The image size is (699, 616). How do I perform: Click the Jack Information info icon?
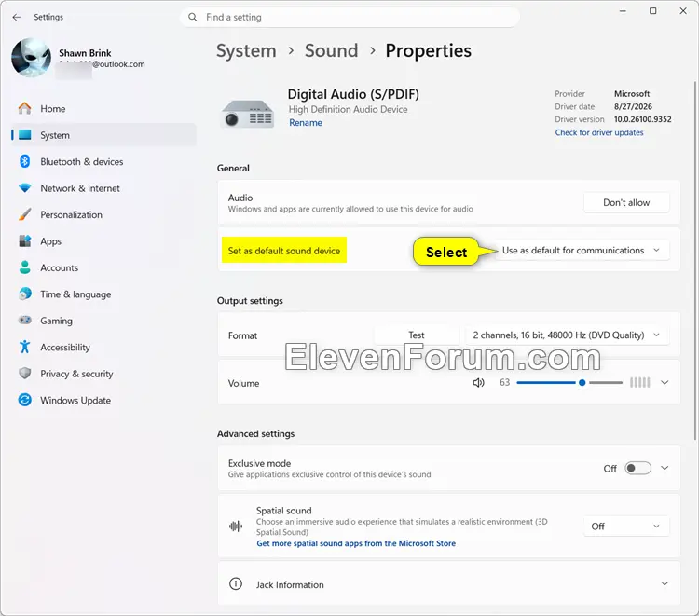[x=236, y=584]
